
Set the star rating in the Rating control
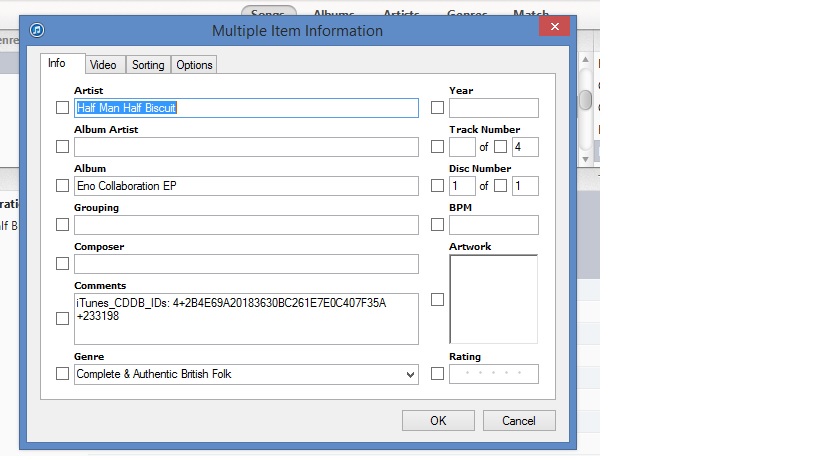coord(494,374)
